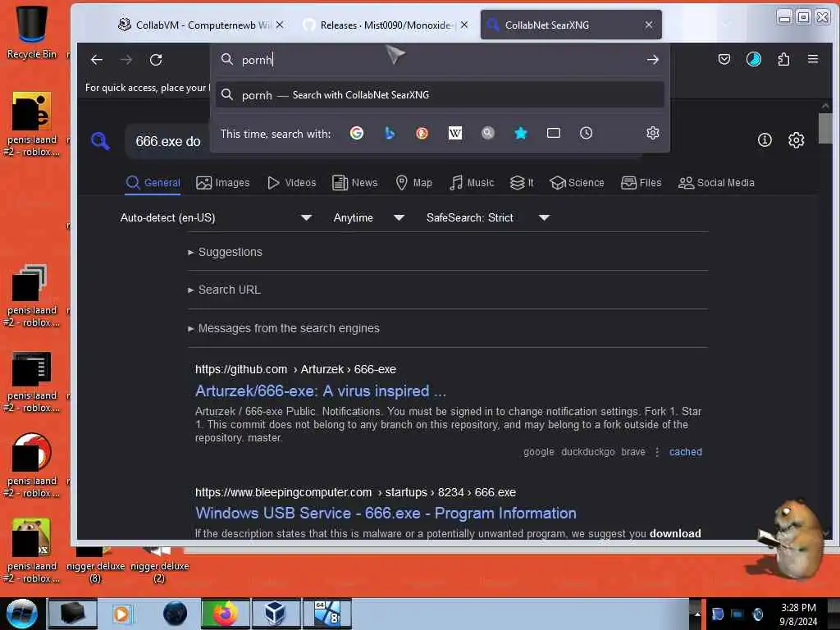Select the Videos search category
This screenshot has height=630, width=840.
291,183
